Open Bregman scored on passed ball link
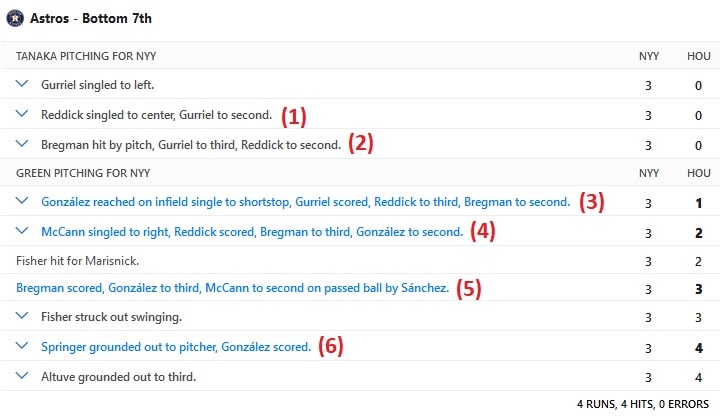Screen dimensions: 720x416 [232, 288]
